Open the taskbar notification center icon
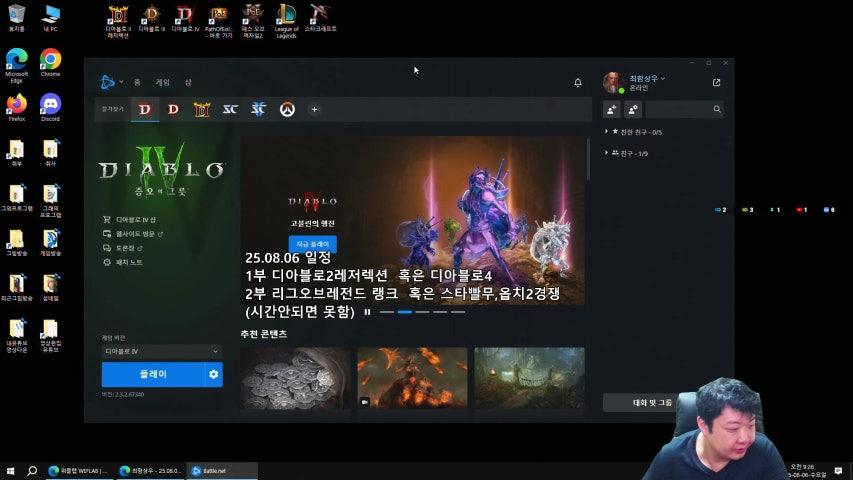 838,471
